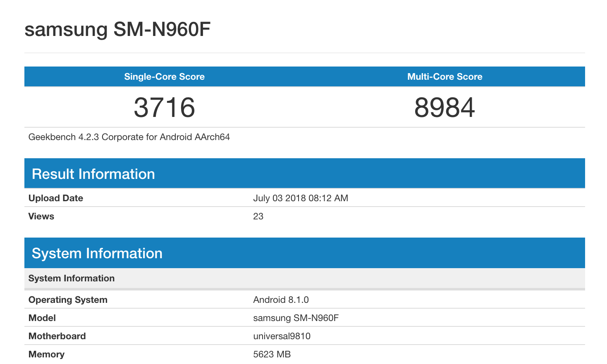Viewport: 607px width, 364px height.
Task: Click the samsung SM-N960F value in Model row
Action: [296, 318]
